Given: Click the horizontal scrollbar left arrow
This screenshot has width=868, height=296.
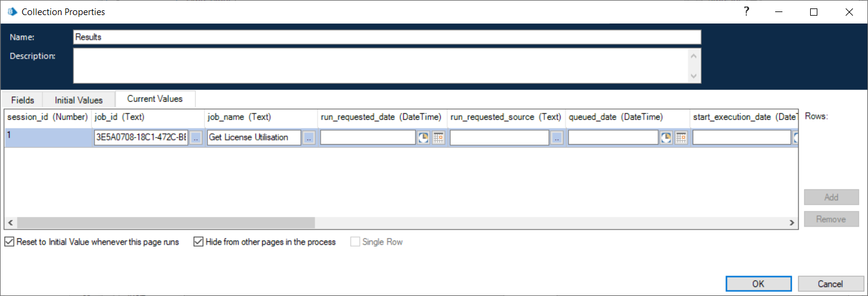Looking at the screenshot, I should [10, 223].
